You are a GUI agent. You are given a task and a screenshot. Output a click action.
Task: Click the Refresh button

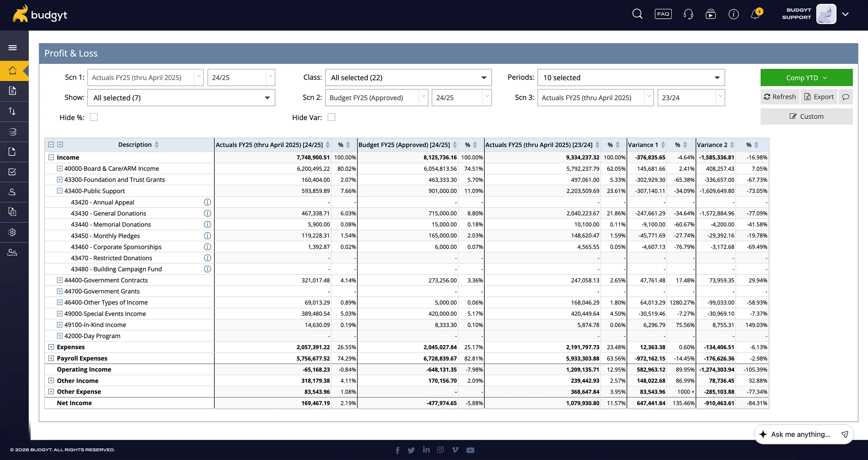(780, 97)
